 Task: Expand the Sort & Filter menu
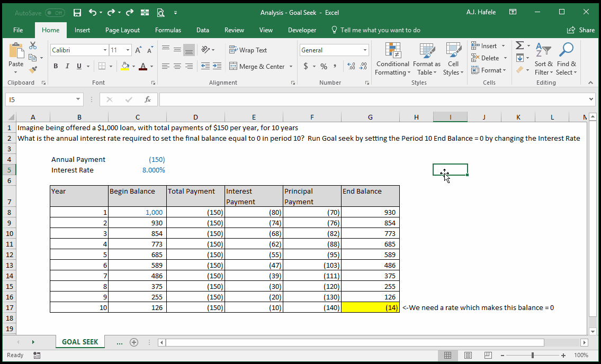[x=543, y=59]
